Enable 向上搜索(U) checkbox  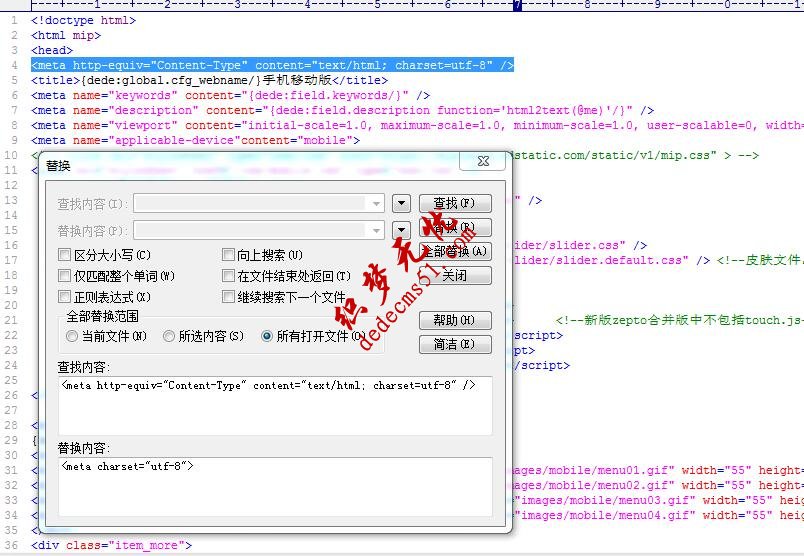pyautogui.click(x=228, y=254)
